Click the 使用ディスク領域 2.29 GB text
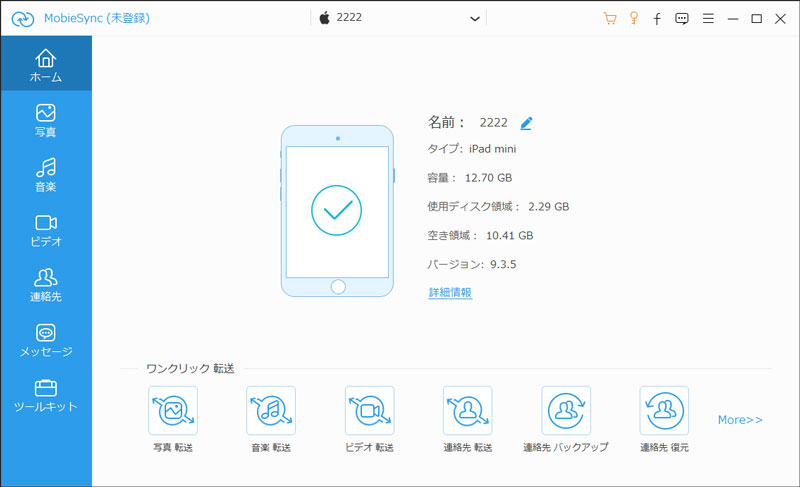Viewport: 800px width, 487px height. pos(498,207)
